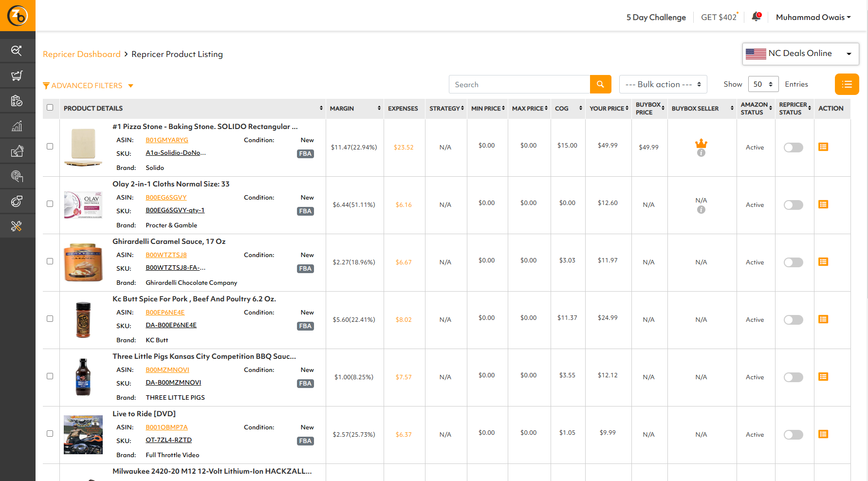The image size is (868, 481).
Task: Open action icon for Pizza Stone row
Action: pos(823,147)
